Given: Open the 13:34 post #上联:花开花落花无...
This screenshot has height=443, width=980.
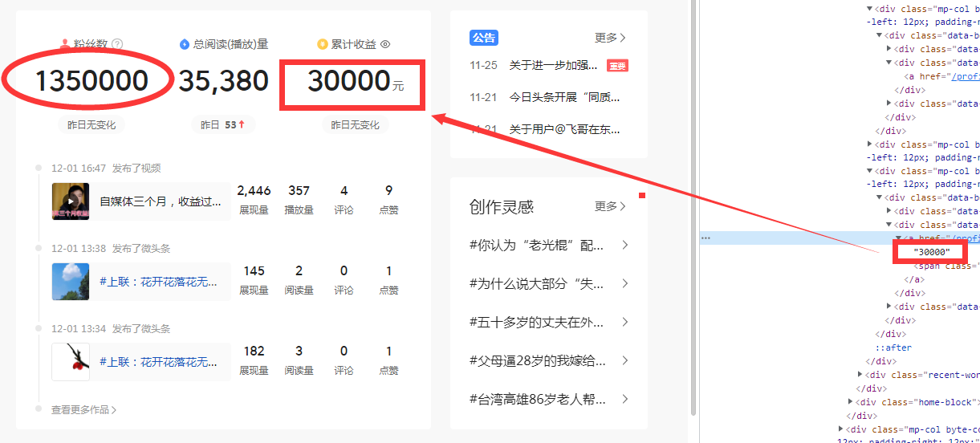Looking at the screenshot, I should 159,362.
